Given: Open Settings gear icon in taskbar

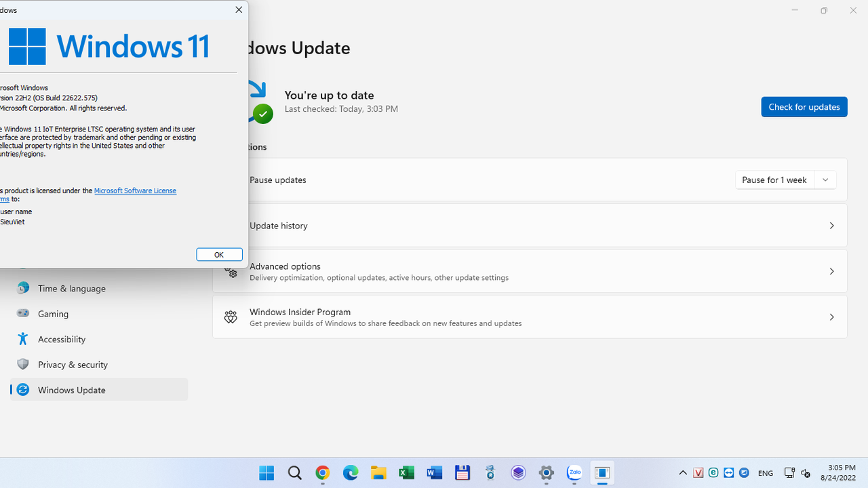Looking at the screenshot, I should [x=547, y=473].
